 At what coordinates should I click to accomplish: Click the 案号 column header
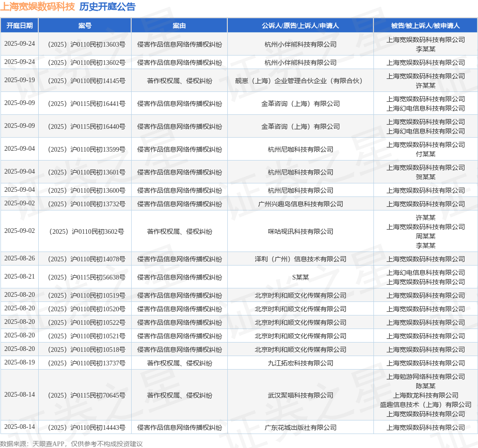(x=85, y=26)
